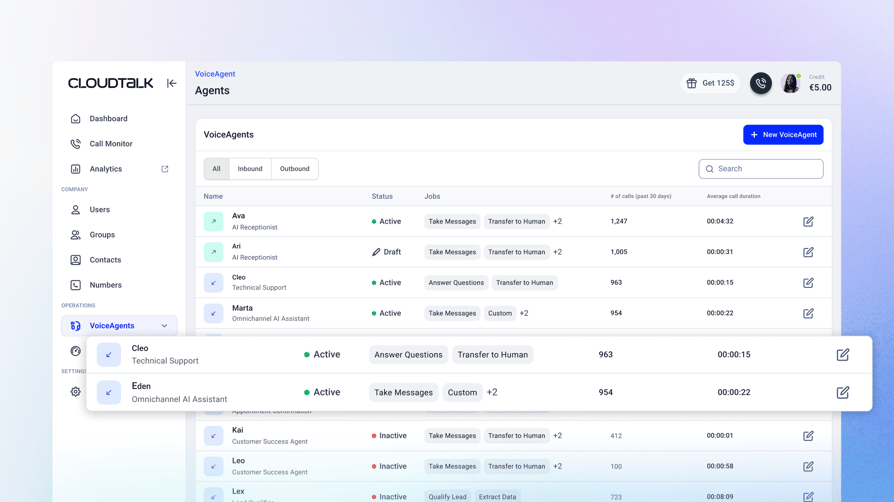
Task: Click the external link icon beside Analytics
Action: (x=165, y=169)
